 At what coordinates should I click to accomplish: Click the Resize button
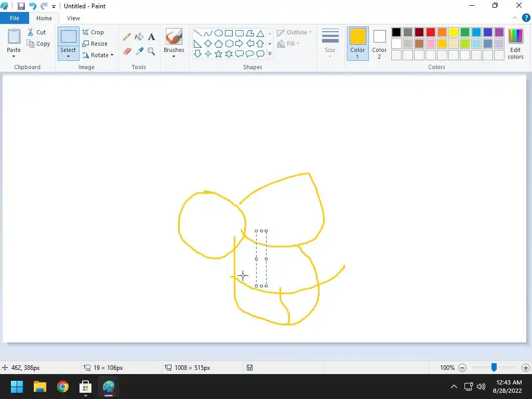(95, 44)
